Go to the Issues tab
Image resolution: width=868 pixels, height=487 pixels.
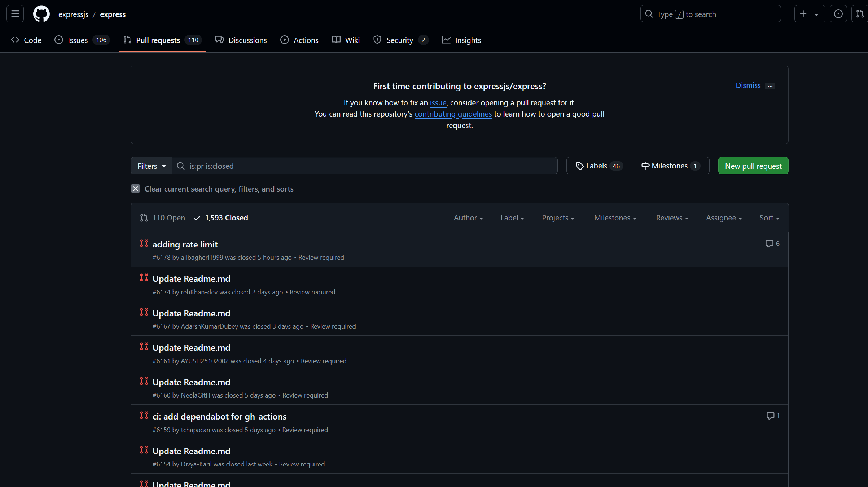(78, 40)
